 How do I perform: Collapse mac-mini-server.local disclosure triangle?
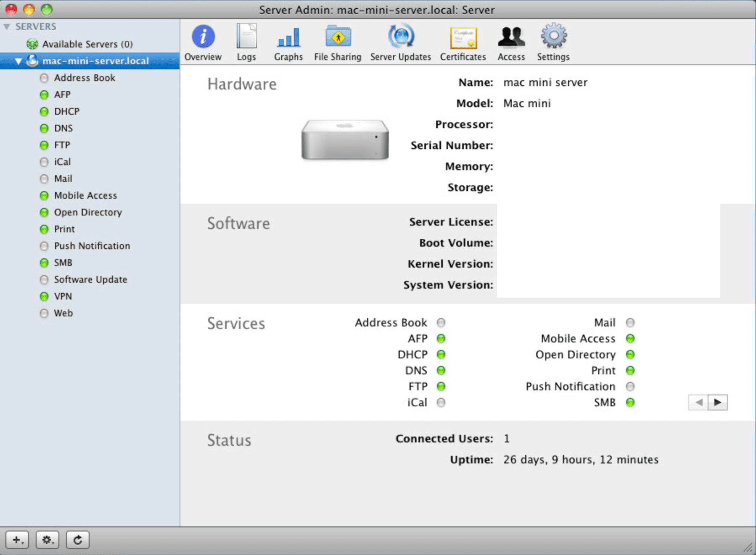pos(18,61)
